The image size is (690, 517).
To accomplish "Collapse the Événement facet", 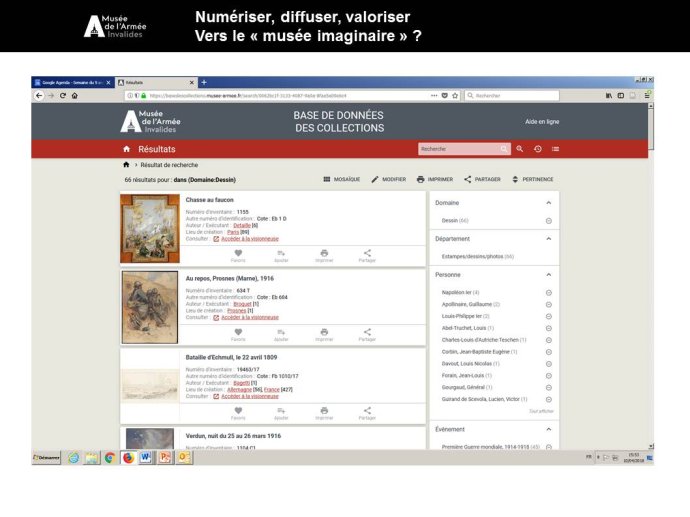I will click(x=549, y=429).
